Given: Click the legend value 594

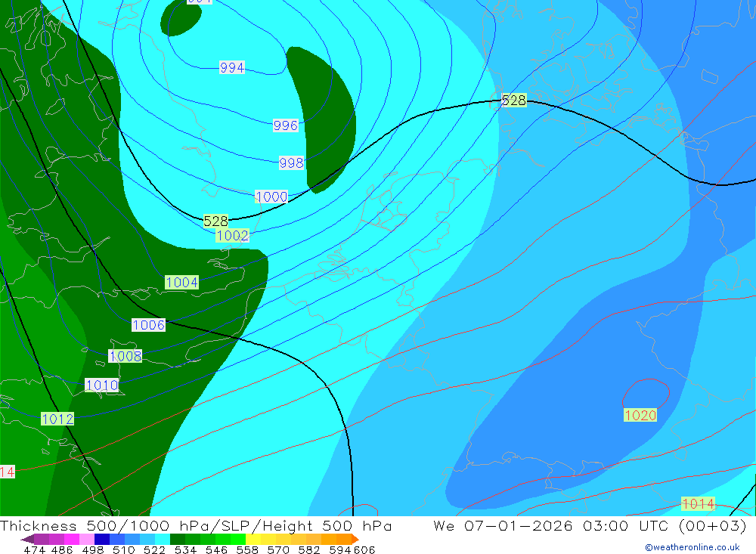Looking at the screenshot, I should coord(340,549).
